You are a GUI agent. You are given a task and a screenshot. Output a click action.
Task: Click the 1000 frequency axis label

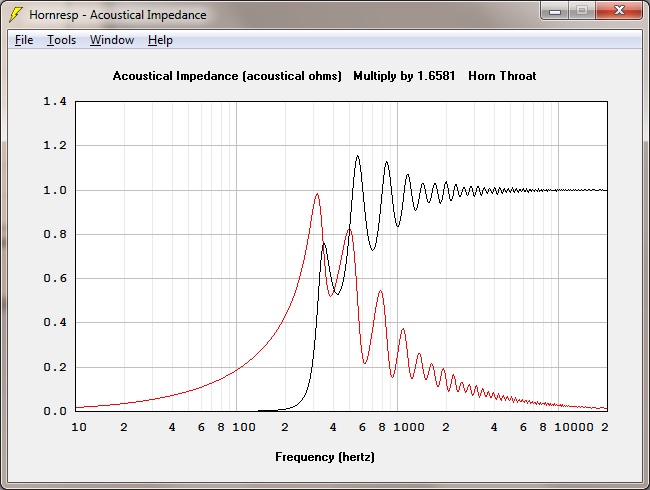click(409, 427)
